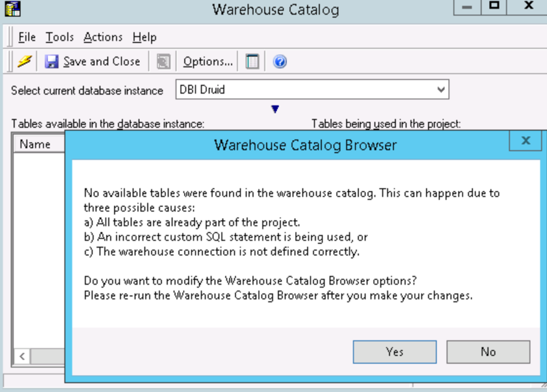Click the Save and Close floppy icon
Screen dimensions: 547x392
52,61
